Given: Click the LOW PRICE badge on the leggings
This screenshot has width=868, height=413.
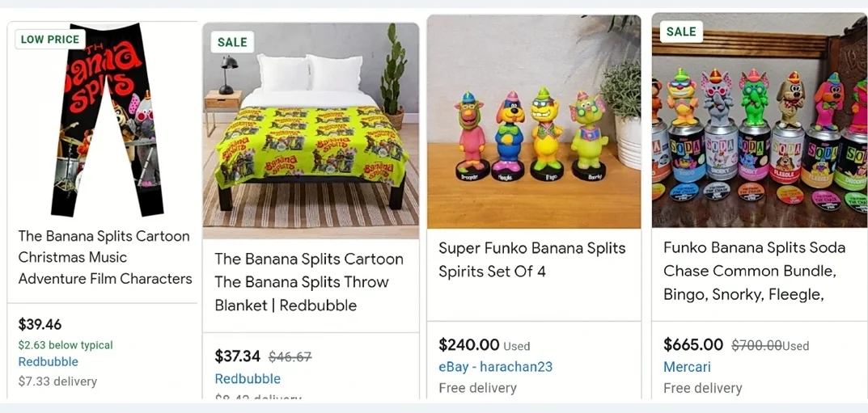Looking at the screenshot, I should pos(50,39).
